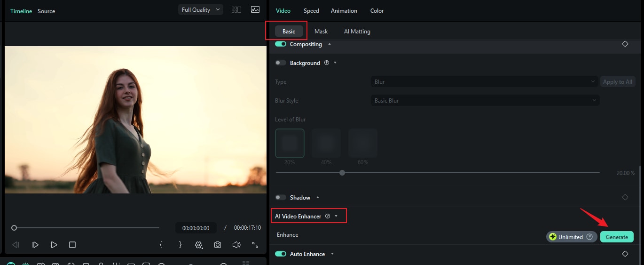Select the Mask sub-tab
The width and height of the screenshot is (644, 265).
point(321,32)
